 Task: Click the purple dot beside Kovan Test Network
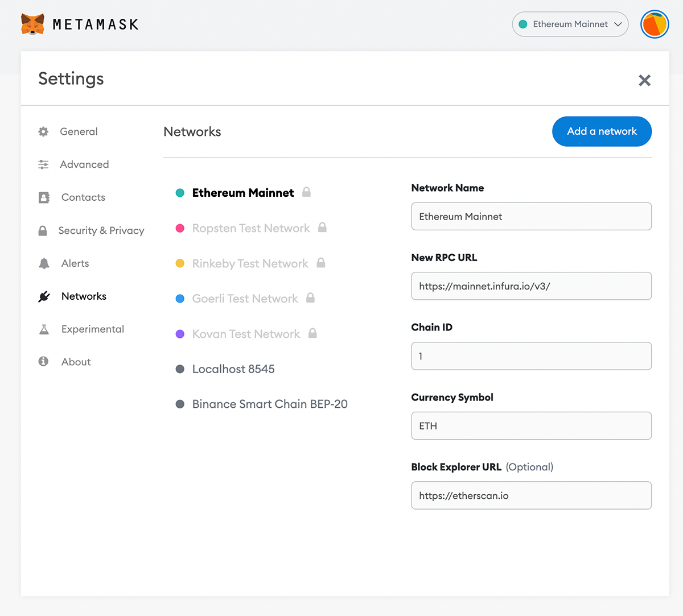click(180, 334)
